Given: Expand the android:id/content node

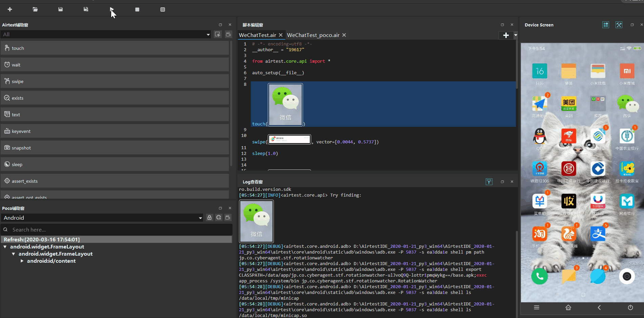Looking at the screenshot, I should (22, 261).
